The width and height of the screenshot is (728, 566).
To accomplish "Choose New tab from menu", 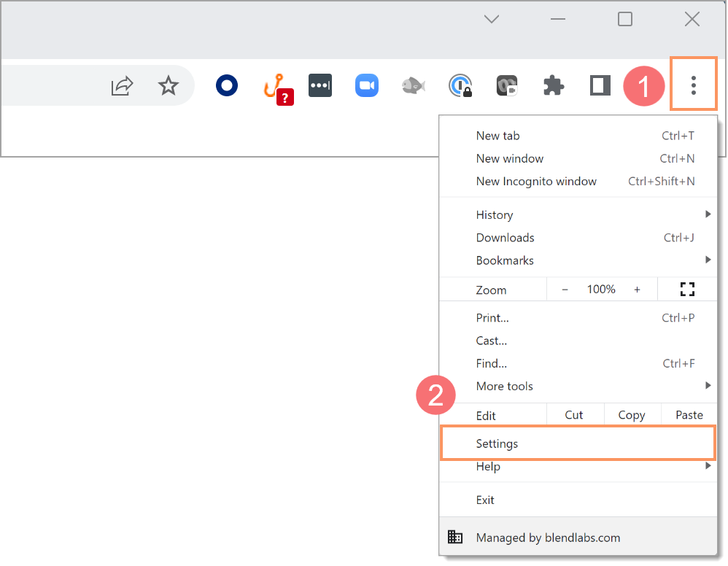I will tap(578, 136).
